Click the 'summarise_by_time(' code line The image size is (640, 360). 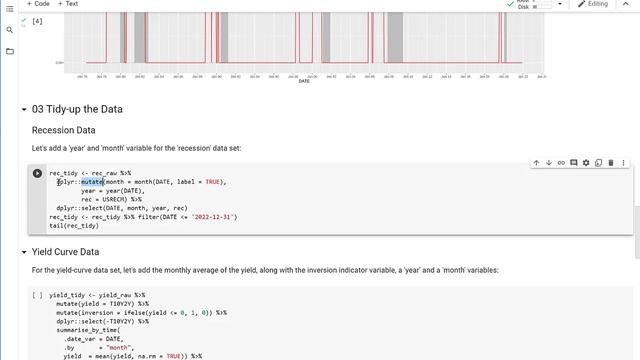click(x=88, y=330)
